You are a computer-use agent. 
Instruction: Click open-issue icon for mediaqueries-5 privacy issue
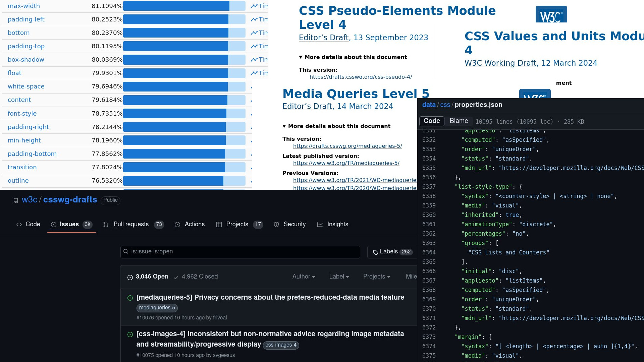click(x=130, y=298)
